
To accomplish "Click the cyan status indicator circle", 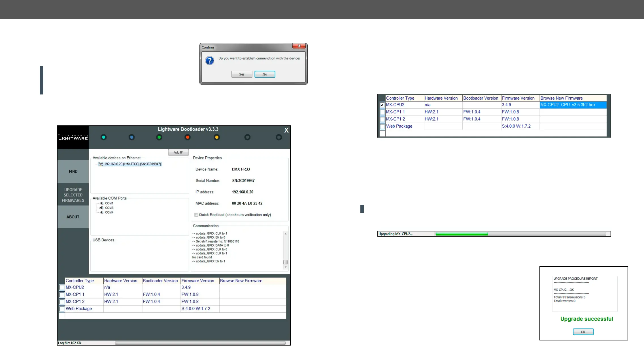I will pyautogui.click(x=104, y=137).
